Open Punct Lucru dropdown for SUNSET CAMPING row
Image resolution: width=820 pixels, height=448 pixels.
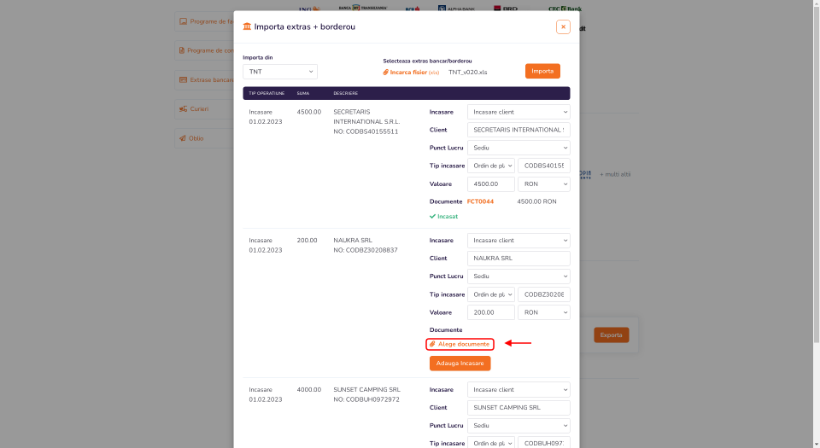(518, 426)
